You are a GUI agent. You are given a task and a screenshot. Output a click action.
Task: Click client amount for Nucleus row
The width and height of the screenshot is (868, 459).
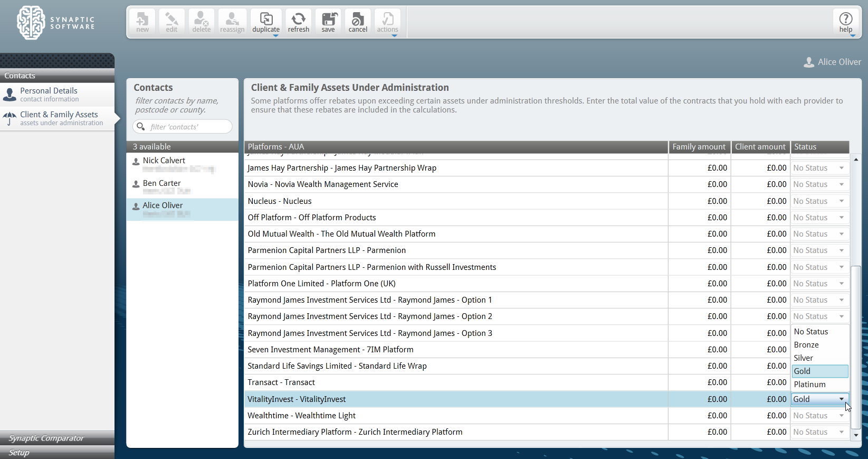(760, 201)
